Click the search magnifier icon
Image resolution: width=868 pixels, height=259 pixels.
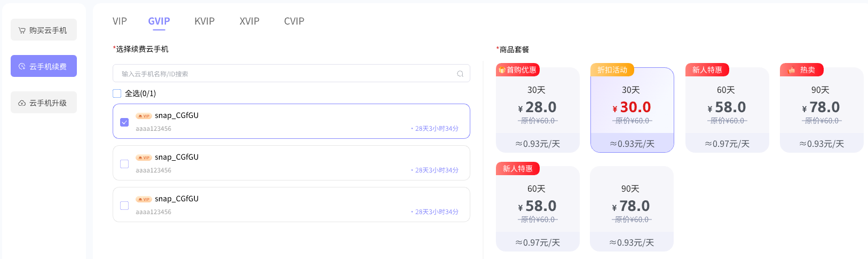[x=460, y=74]
